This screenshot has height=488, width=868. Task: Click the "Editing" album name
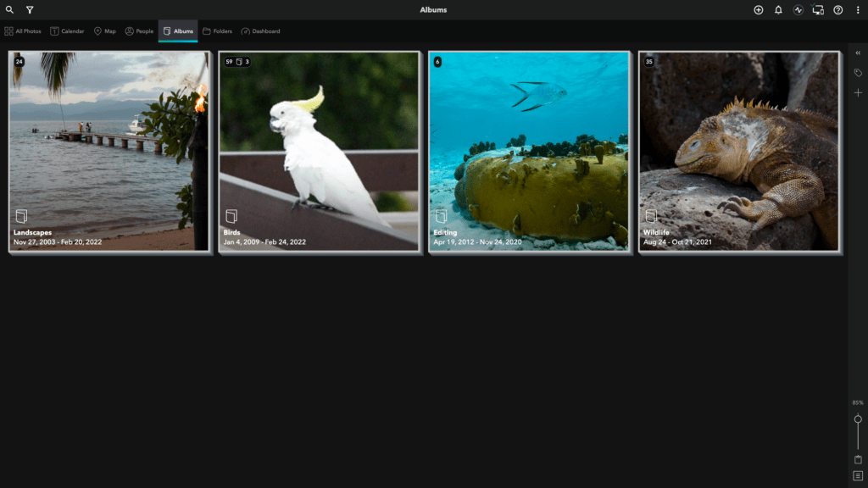pyautogui.click(x=445, y=232)
